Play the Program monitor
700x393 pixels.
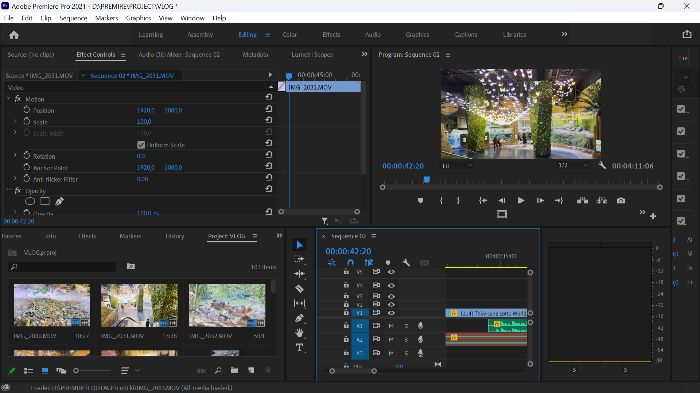pos(521,201)
